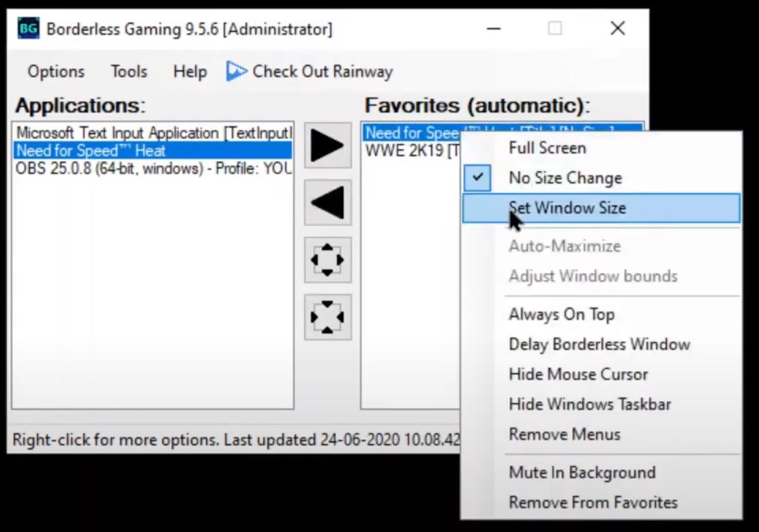Image resolution: width=759 pixels, height=532 pixels.
Task: Click the Borderless Gaming BG logo icon
Action: click(28, 29)
